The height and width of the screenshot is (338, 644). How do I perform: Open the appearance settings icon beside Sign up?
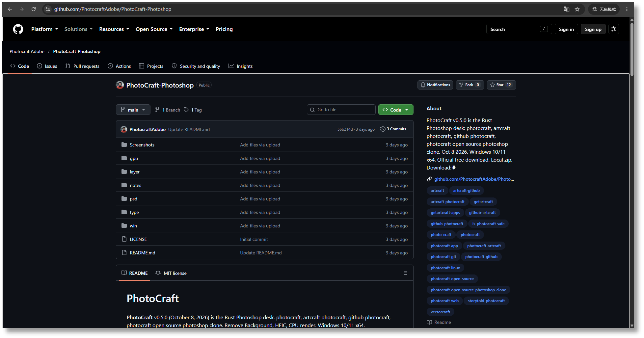[x=614, y=29]
